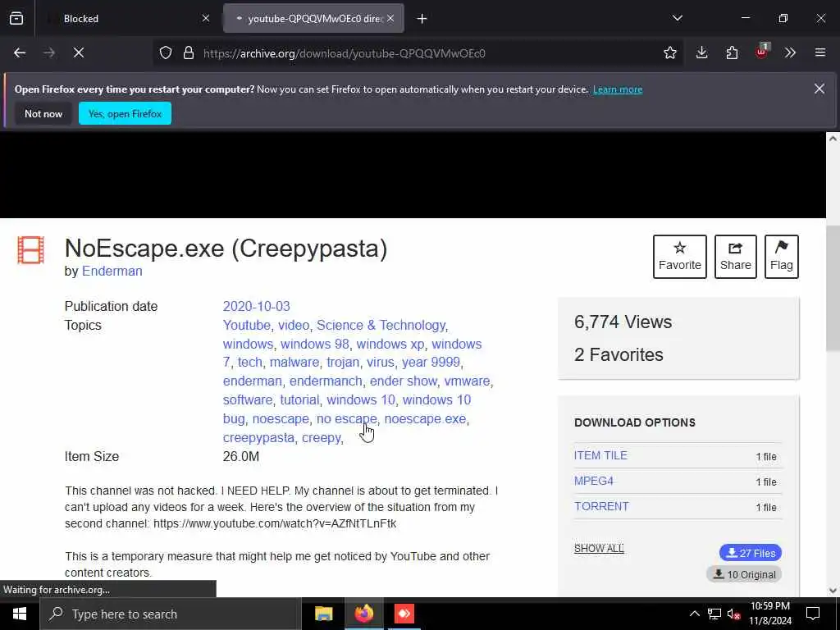List all tabs dropdown arrow
Image resolution: width=840 pixels, height=630 pixels.
pos(677,18)
